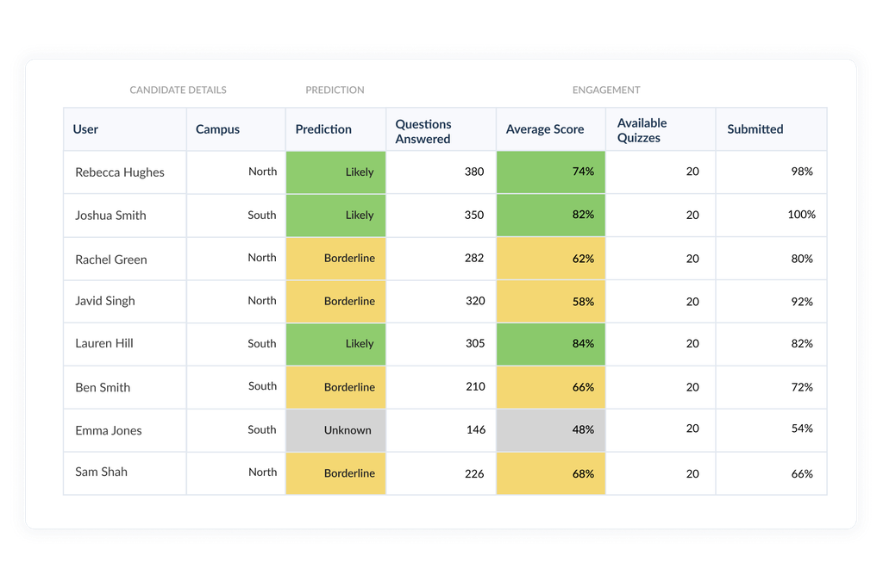Click Emma Jones's 146 Questions Answered value
Screen dimensions: 883x588
pos(475,430)
